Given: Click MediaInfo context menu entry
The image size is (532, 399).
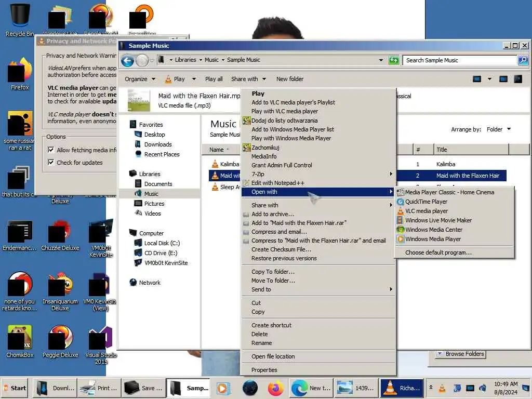Looking at the screenshot, I should click(318, 156).
